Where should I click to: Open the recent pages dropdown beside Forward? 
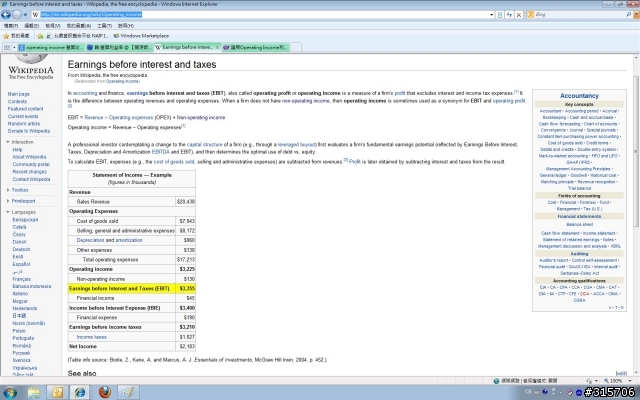point(25,15)
